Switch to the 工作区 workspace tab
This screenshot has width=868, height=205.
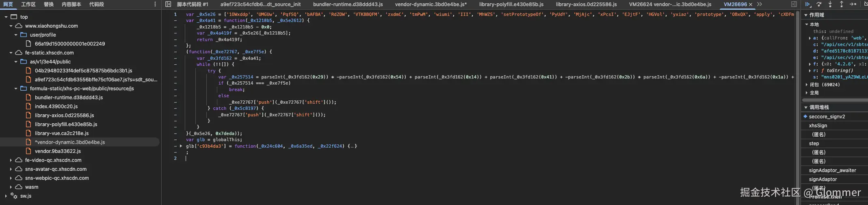pyautogui.click(x=28, y=4)
